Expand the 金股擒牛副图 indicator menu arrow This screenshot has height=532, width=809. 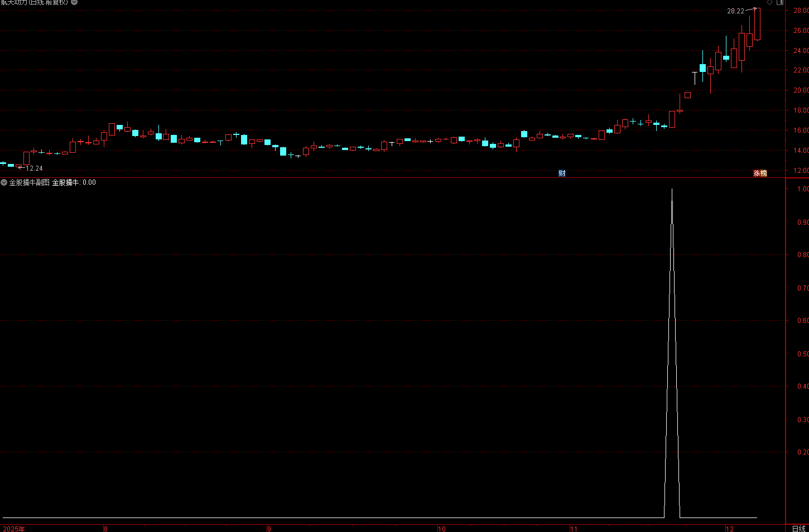pyautogui.click(x=4, y=182)
